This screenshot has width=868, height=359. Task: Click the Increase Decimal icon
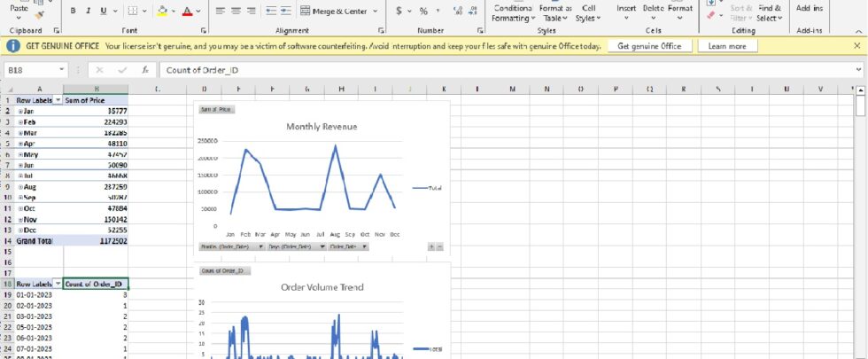456,11
